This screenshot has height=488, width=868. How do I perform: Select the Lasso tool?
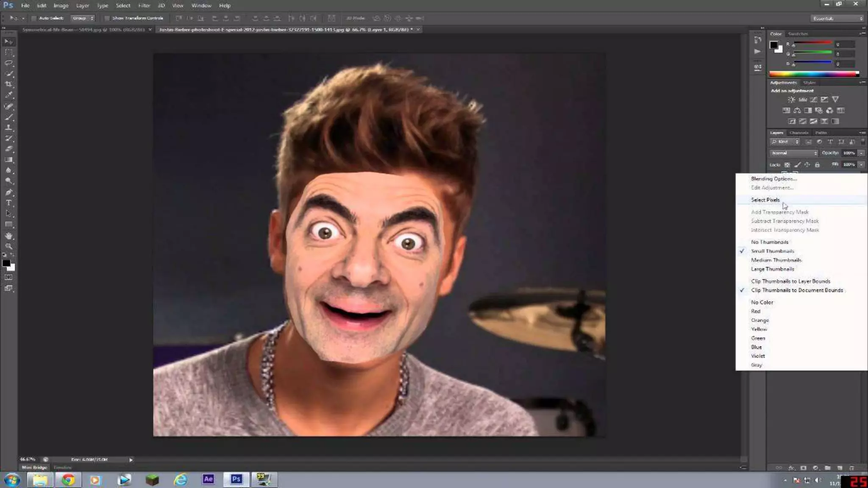9,63
